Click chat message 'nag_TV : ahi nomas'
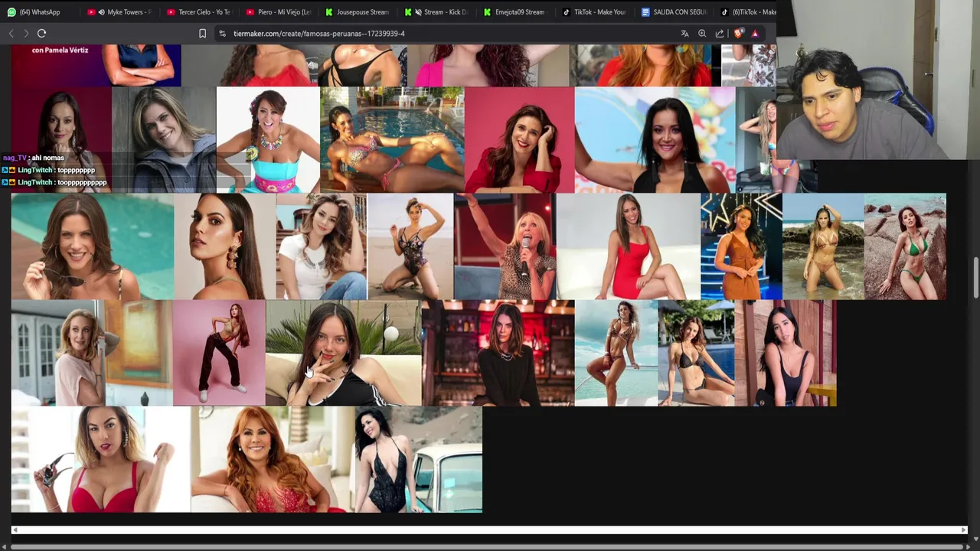This screenshot has width=980, height=551. click(x=34, y=158)
